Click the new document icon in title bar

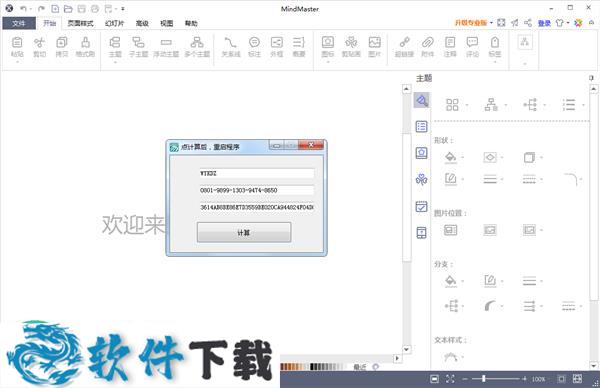click(55, 8)
